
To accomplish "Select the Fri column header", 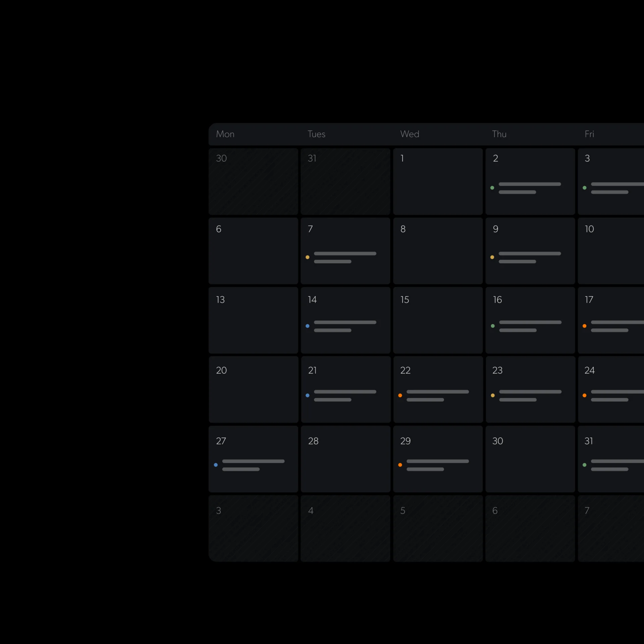I will [x=589, y=134].
